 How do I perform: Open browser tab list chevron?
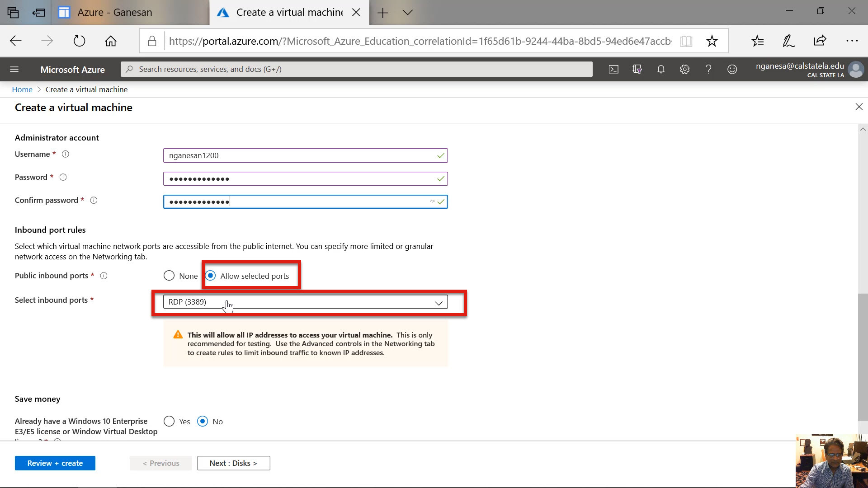(407, 13)
